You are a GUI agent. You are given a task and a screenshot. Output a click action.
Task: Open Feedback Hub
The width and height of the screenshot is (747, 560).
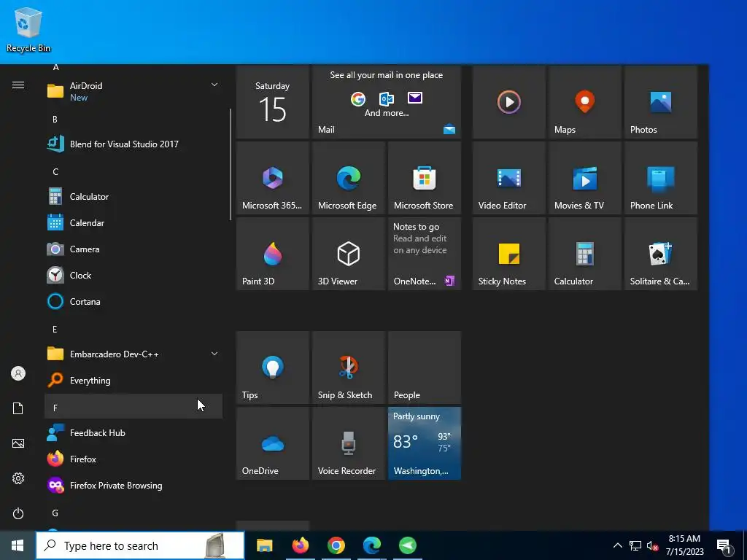pos(133,433)
